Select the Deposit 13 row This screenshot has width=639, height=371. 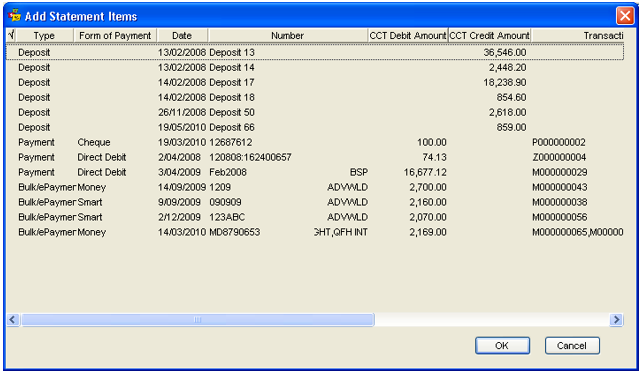pyautogui.click(x=315, y=52)
